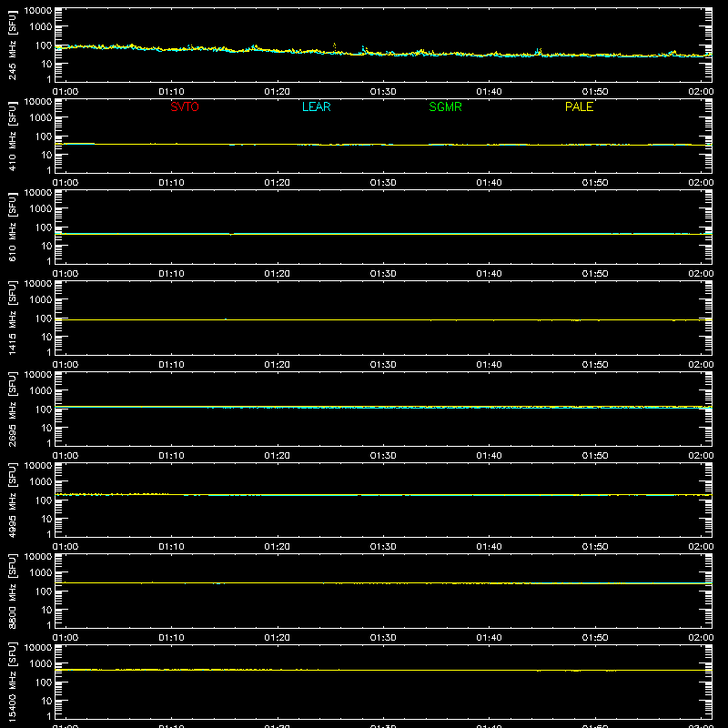Click the 02:00 tick label under 8800 MHz panel
728x728 pixels.
tap(701, 638)
